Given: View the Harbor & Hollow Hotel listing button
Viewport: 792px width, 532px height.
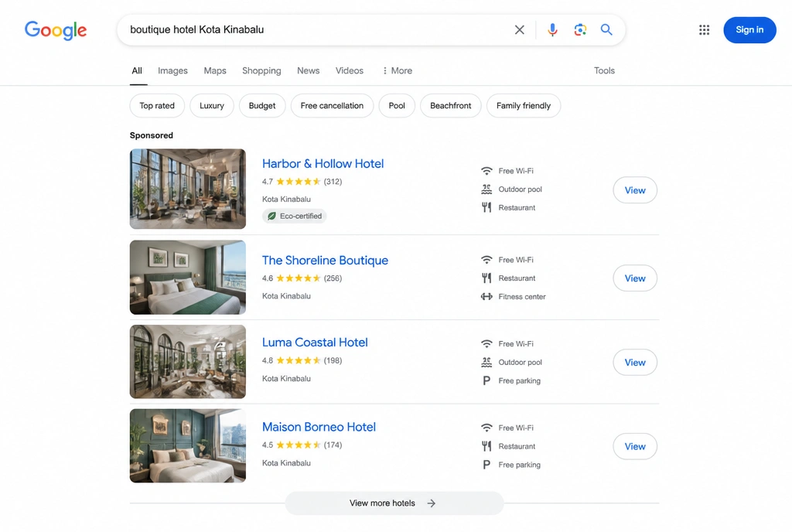Looking at the screenshot, I should pyautogui.click(x=635, y=190).
